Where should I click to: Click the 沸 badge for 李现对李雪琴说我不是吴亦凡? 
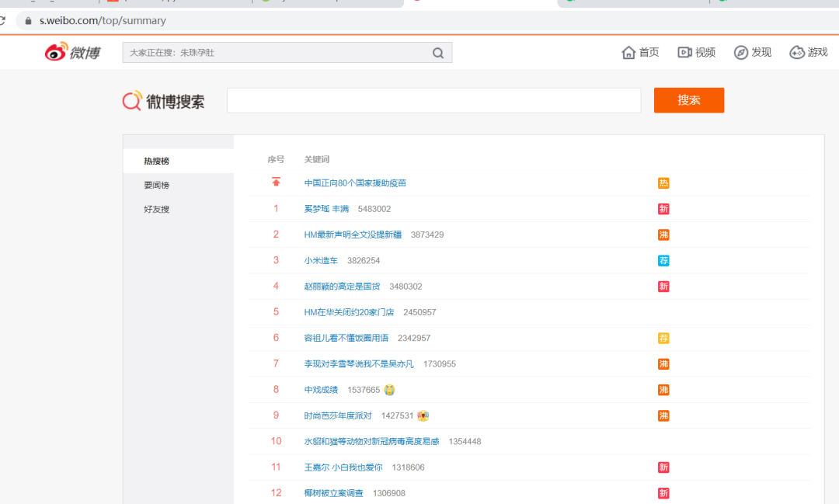point(663,363)
